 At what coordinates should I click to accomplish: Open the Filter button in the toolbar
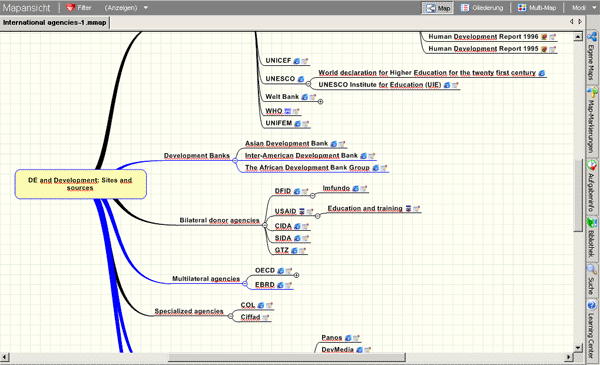[x=78, y=8]
